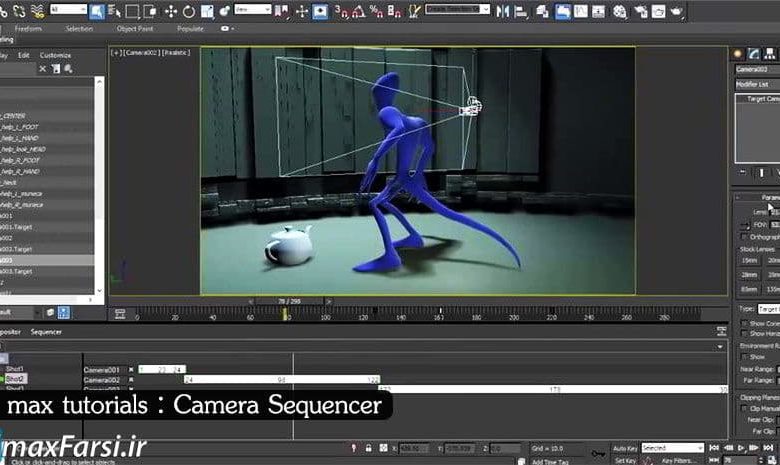
Task: Pick the Select and Move tool
Action: (171, 11)
